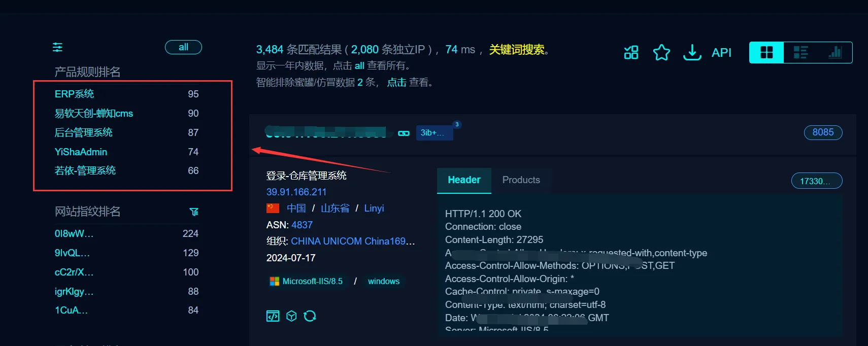
Task: Click the 产品规则排名 section heading
Action: 87,72
